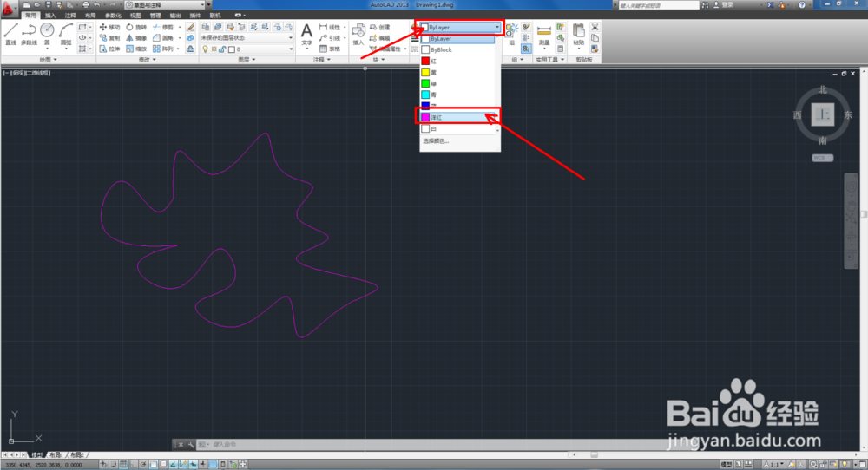Screen dimensions: 868x470
Task: Click the Save icon in quick access toolbar
Action: click(48, 5)
